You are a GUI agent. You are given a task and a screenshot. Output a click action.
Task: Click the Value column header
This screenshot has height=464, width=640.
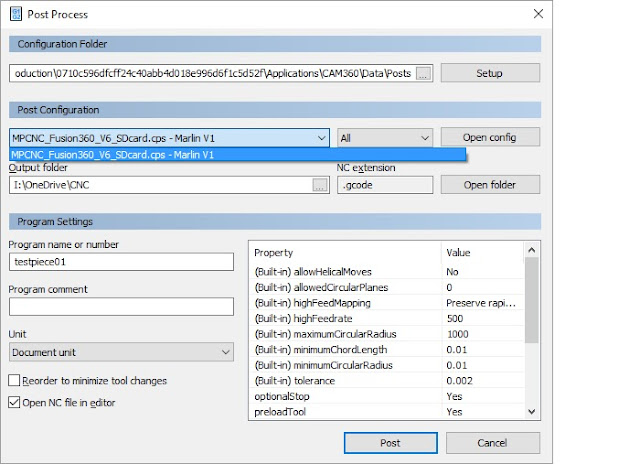[458, 253]
